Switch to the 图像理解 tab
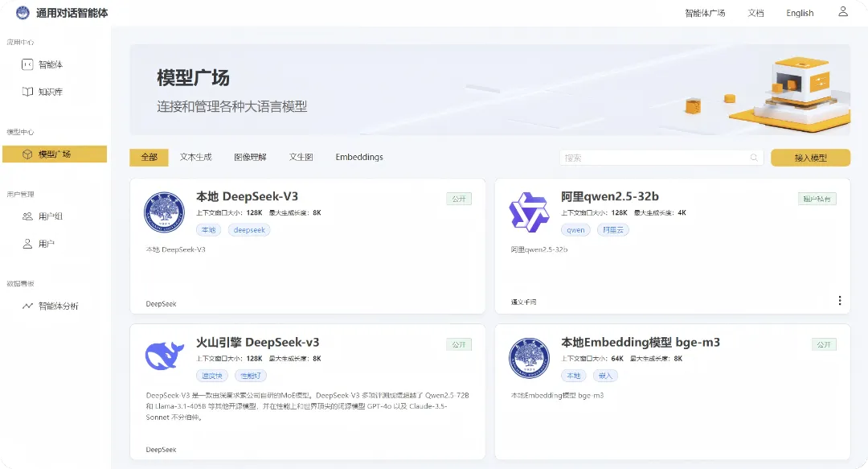 tap(250, 158)
